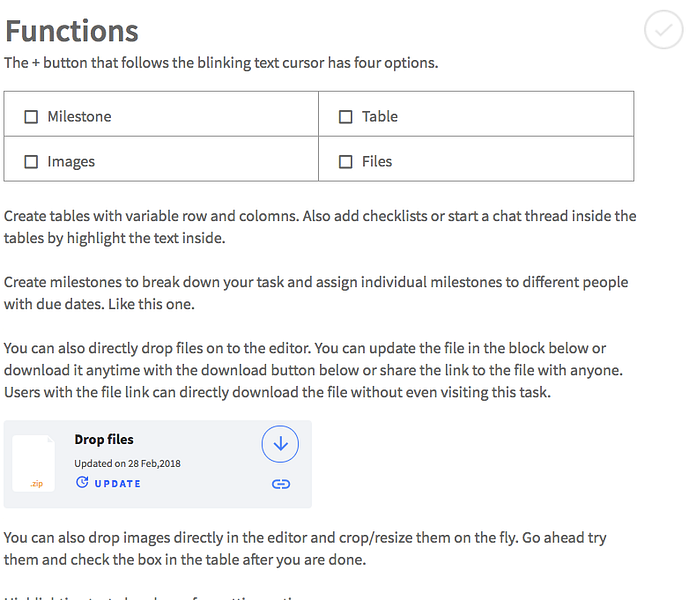Click the Images label text
This screenshot has width=689, height=600.
(x=71, y=162)
